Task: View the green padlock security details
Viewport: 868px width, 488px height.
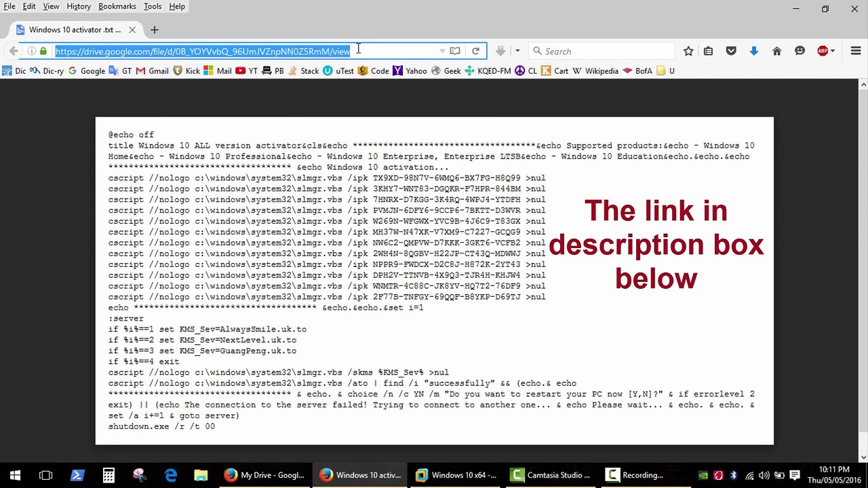Action: click(43, 51)
